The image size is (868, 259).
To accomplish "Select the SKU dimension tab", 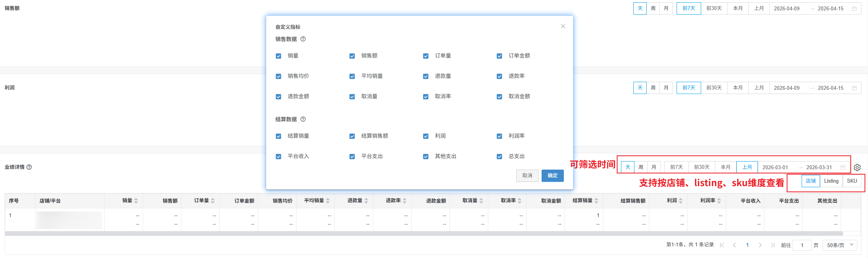I will click(852, 181).
